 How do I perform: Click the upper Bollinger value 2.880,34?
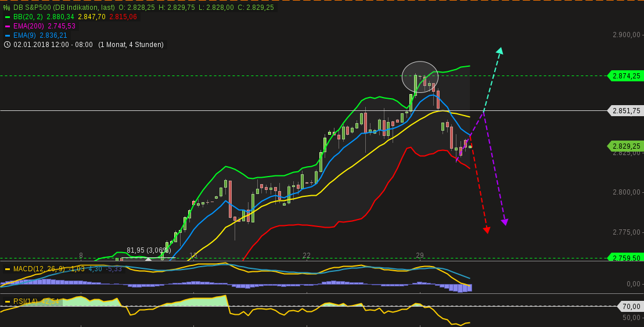point(60,17)
